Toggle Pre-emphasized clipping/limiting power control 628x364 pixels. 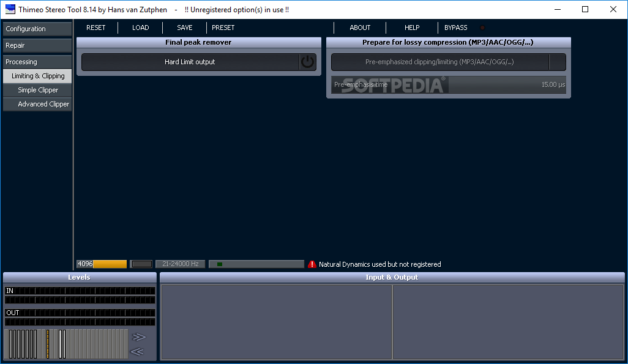click(557, 62)
